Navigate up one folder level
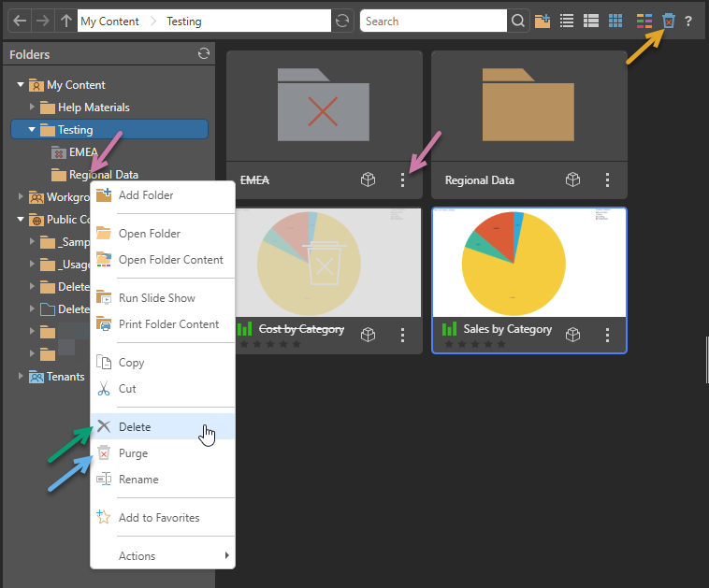The width and height of the screenshot is (709, 588). (65, 21)
